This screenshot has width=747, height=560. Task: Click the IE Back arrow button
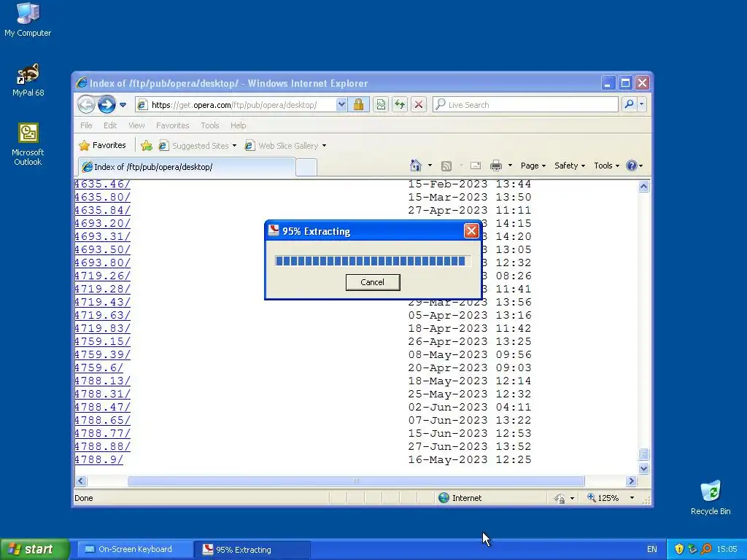click(x=86, y=104)
